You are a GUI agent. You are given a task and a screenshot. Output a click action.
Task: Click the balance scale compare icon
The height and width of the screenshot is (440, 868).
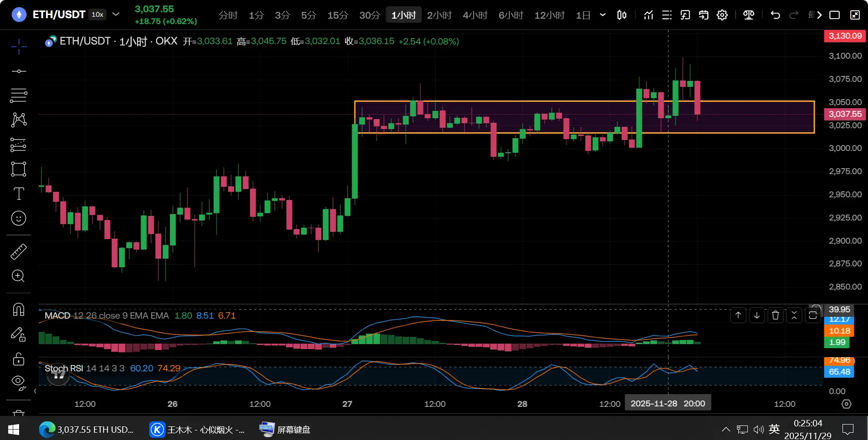click(x=749, y=15)
